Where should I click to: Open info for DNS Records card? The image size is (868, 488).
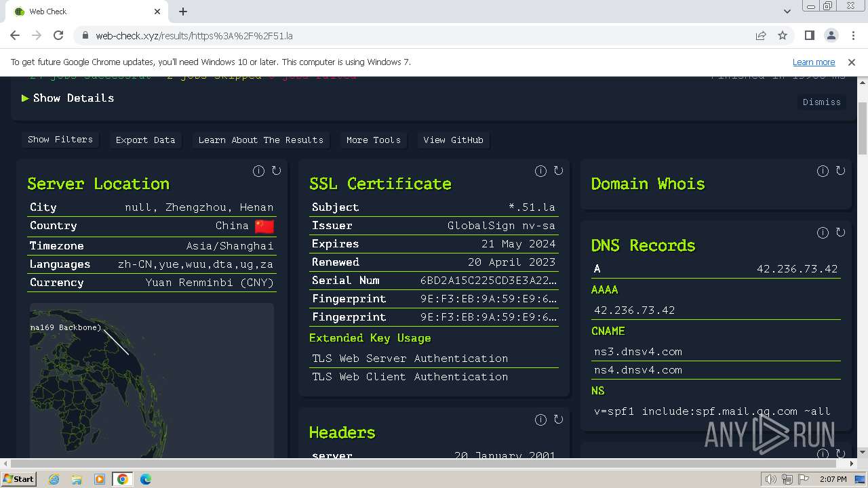(823, 233)
